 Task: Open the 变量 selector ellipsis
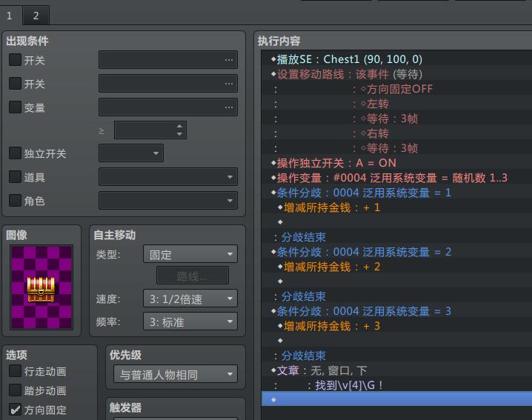(229, 107)
